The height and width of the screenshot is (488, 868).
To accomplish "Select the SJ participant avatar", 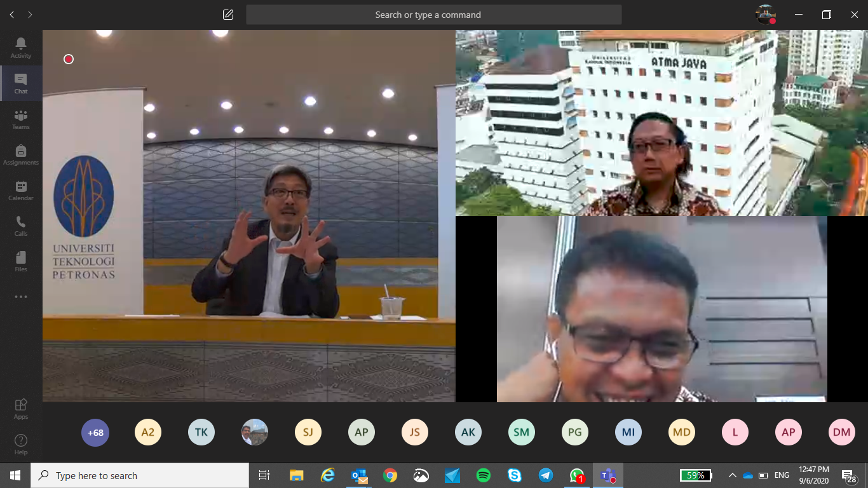I will [308, 432].
